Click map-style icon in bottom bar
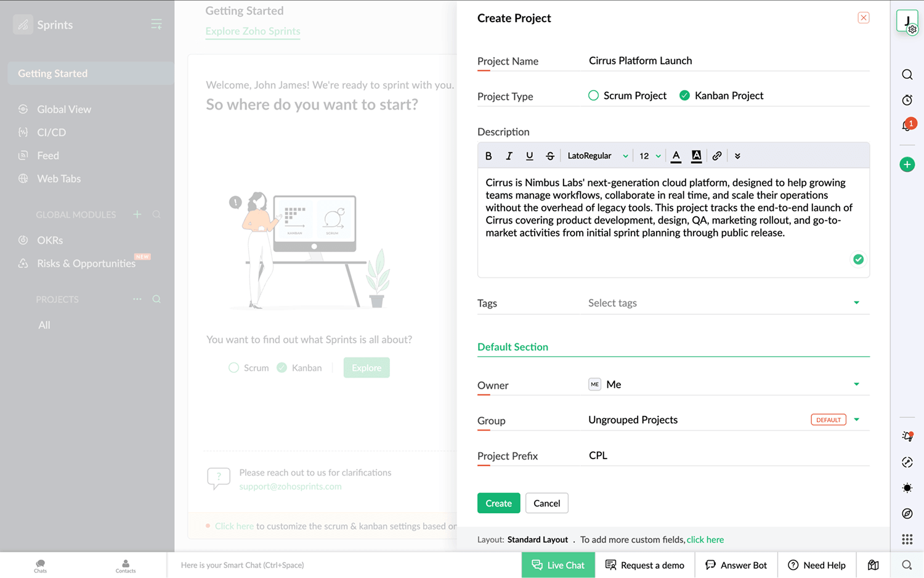 click(x=873, y=565)
